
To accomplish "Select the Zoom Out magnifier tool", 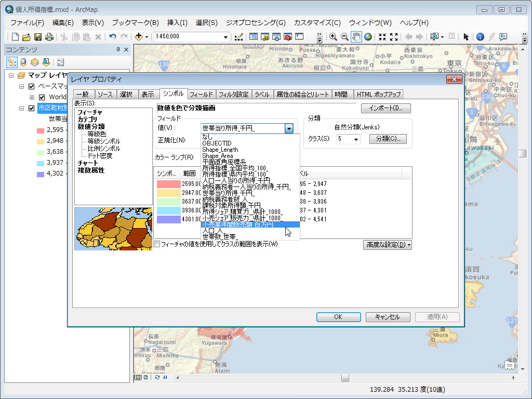I will (x=344, y=37).
